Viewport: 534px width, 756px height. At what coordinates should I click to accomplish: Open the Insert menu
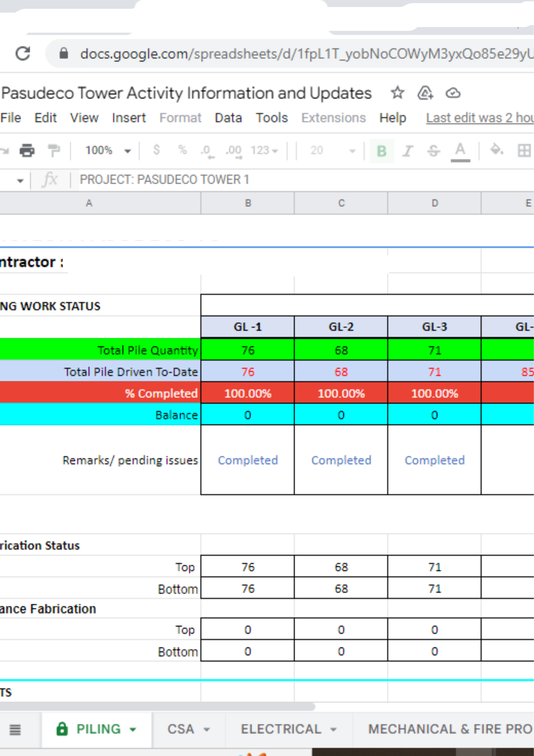point(129,118)
